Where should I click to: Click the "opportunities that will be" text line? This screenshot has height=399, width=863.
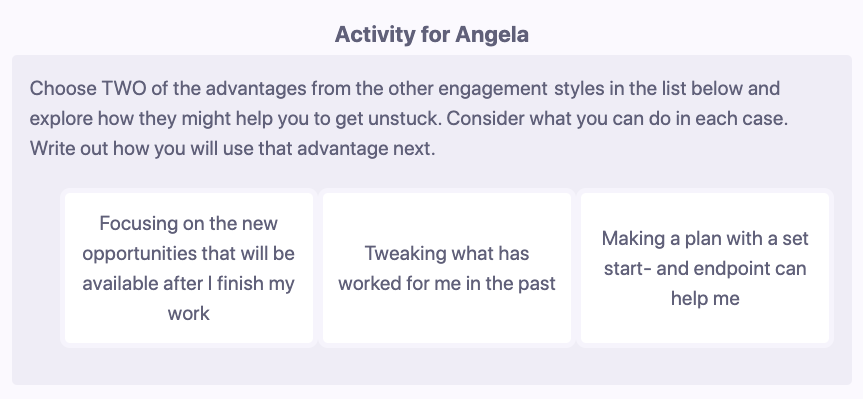189,253
